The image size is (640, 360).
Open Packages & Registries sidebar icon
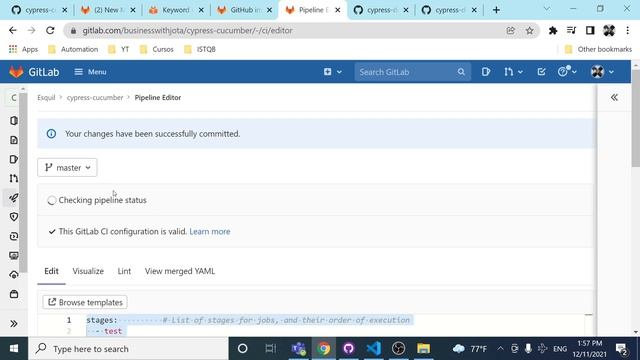(13, 294)
